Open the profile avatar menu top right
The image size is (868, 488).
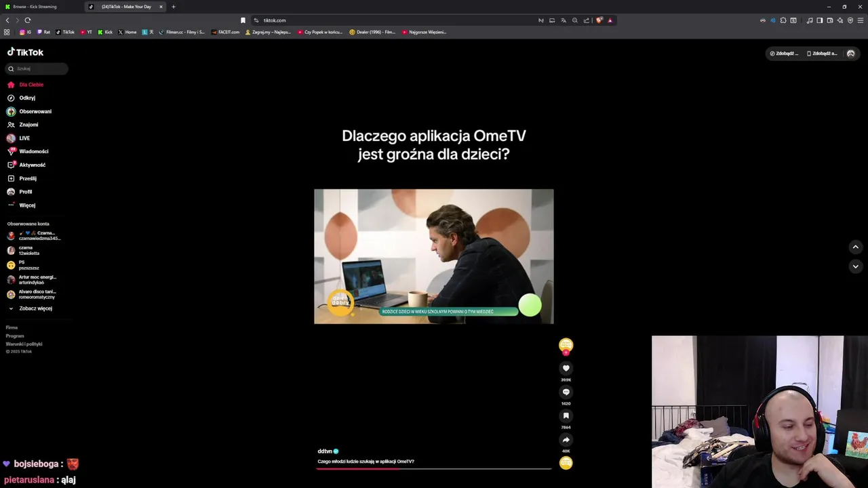coord(851,54)
